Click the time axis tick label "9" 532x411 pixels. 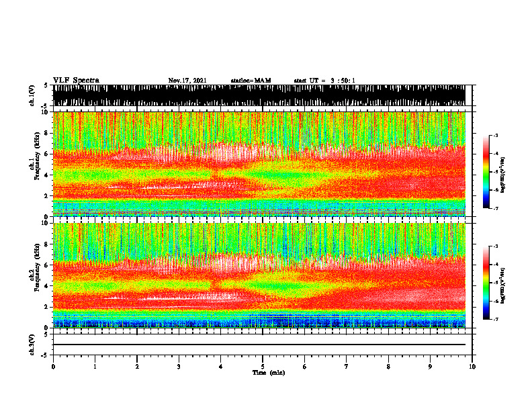[430, 367]
